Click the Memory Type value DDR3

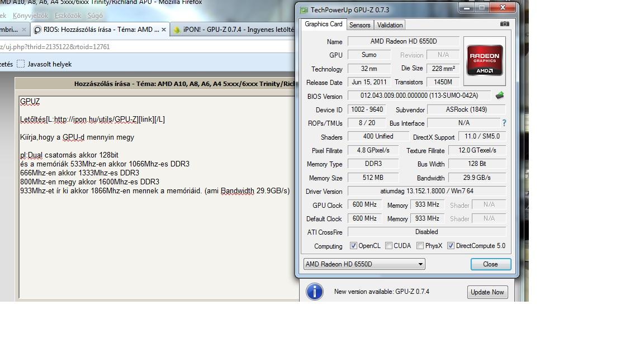(373, 163)
